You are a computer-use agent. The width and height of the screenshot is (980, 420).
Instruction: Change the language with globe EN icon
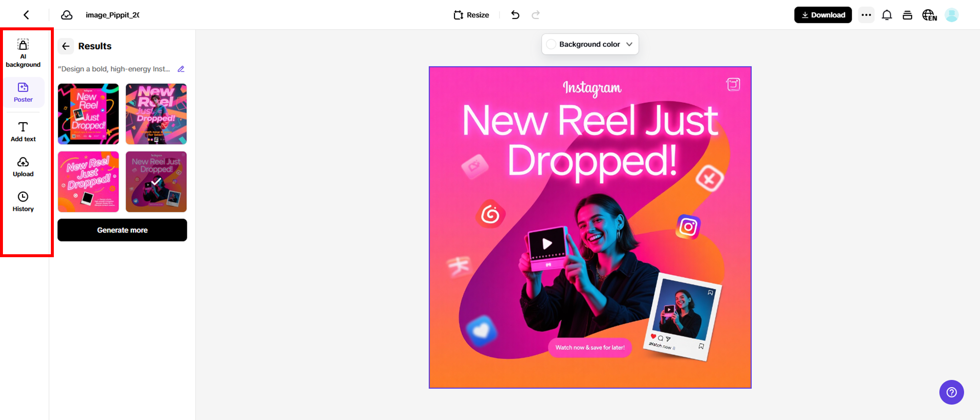click(x=930, y=15)
